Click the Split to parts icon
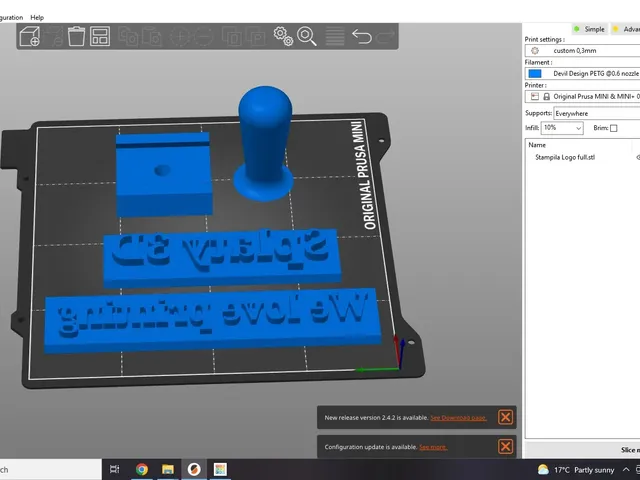The image size is (640, 480). [255, 36]
